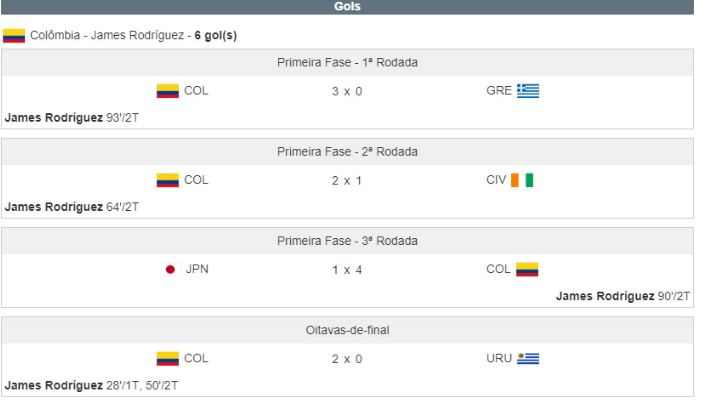This screenshot has width=712, height=400.
Task: Open the Primeira Fase - 3ª Rodada header
Action: click(x=347, y=241)
